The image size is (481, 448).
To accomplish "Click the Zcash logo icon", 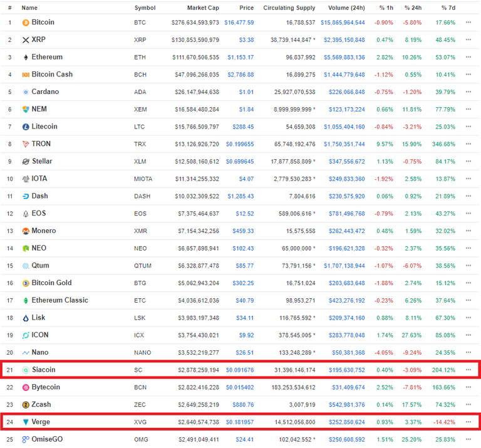I will 26,405.
